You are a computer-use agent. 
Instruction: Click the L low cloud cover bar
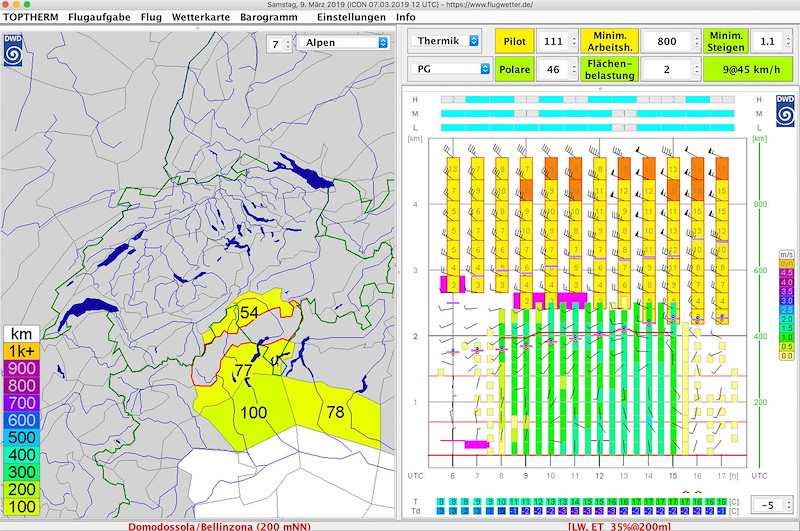tap(587, 127)
